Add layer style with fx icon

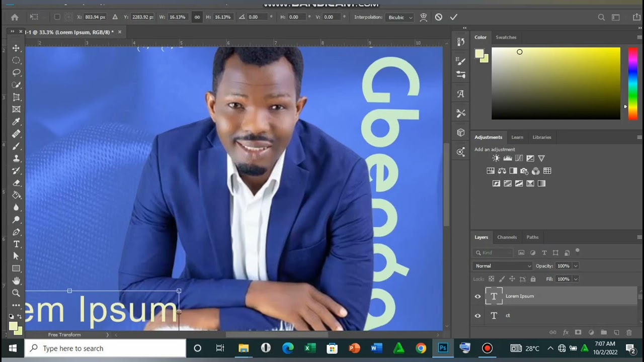point(566,332)
